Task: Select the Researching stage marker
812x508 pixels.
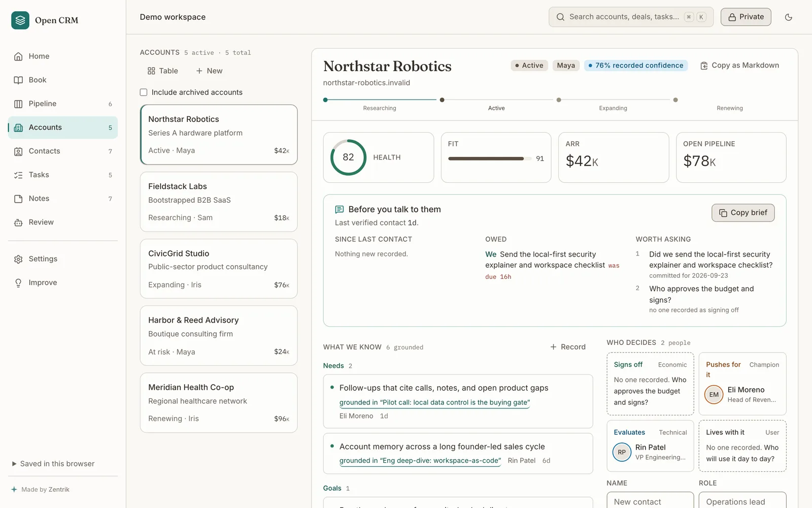Action: [325, 100]
